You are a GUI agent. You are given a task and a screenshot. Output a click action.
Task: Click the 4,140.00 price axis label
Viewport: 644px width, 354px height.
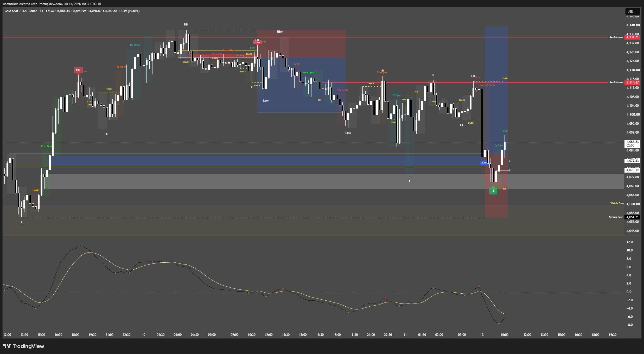tap(633, 25)
